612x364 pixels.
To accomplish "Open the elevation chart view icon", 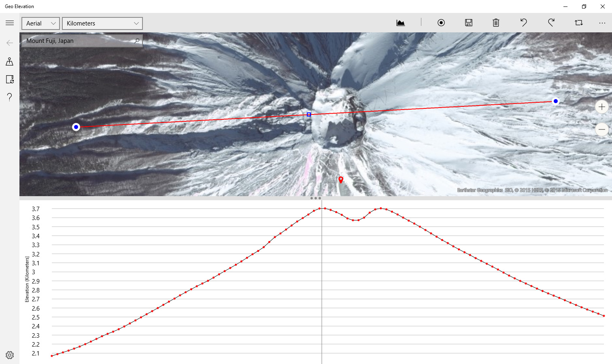I will coord(400,23).
